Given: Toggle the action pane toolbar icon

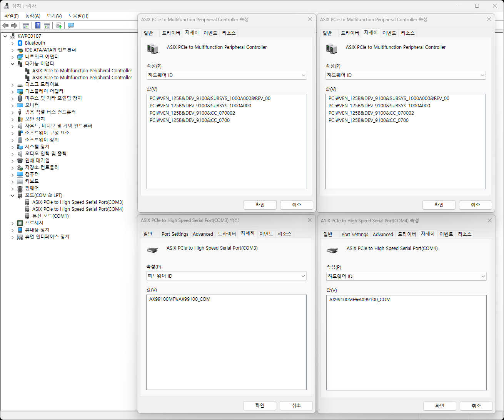Looking at the screenshot, I should pyautogui.click(x=47, y=26).
